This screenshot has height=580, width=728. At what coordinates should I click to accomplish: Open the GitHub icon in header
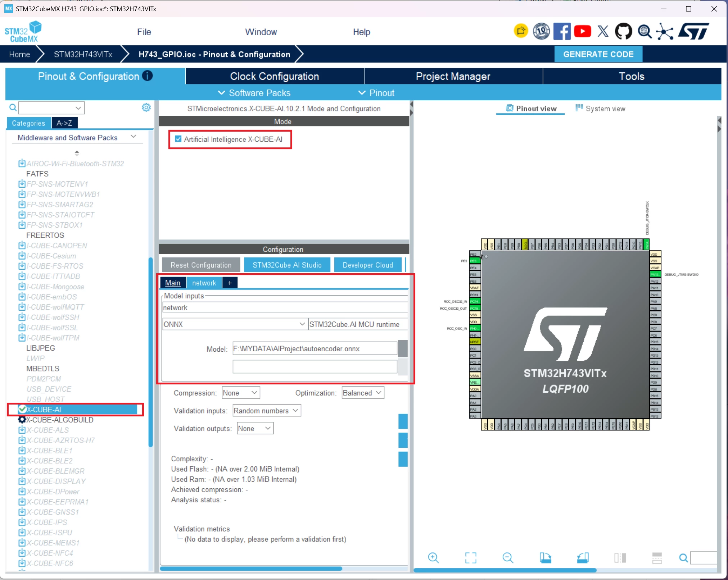click(623, 31)
